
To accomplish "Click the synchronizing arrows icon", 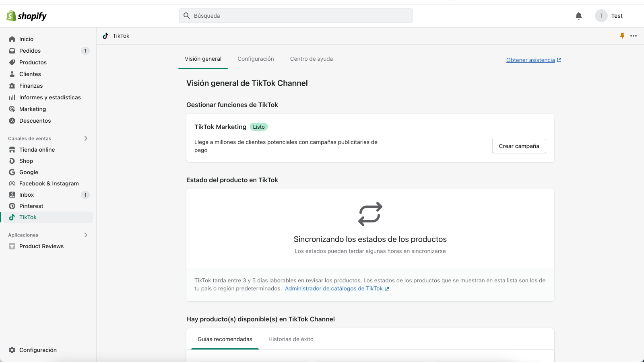I will [x=370, y=214].
